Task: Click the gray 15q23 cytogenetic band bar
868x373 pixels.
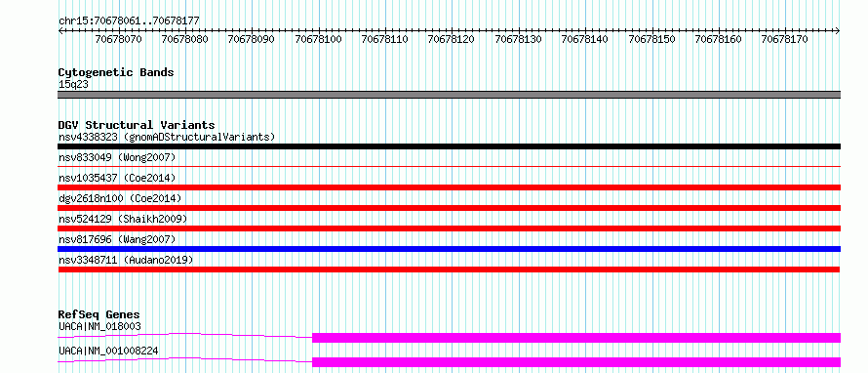Action: coord(450,95)
